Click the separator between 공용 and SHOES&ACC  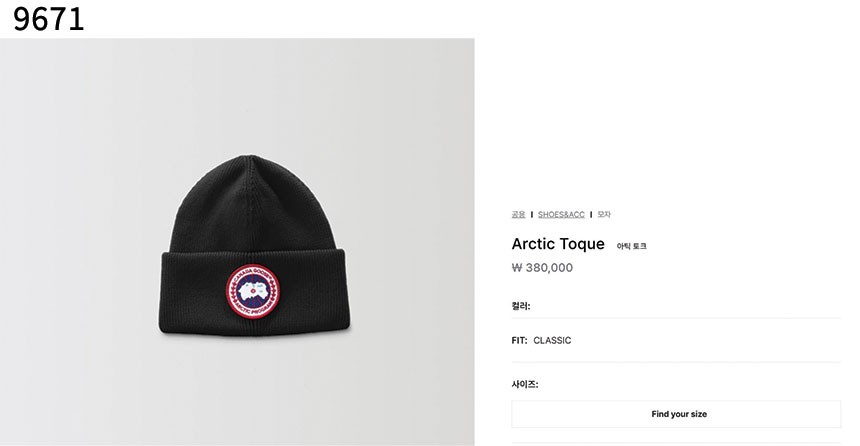(x=531, y=214)
